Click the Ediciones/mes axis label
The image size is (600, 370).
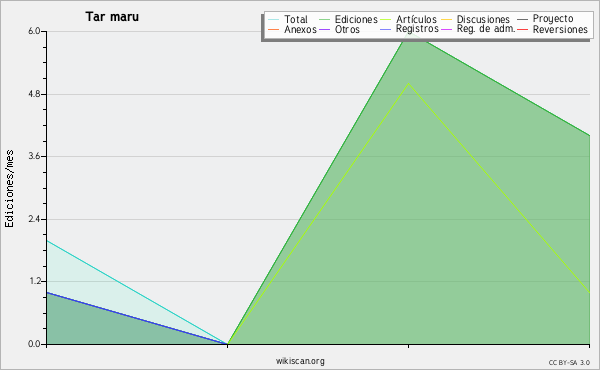[x=9, y=189]
